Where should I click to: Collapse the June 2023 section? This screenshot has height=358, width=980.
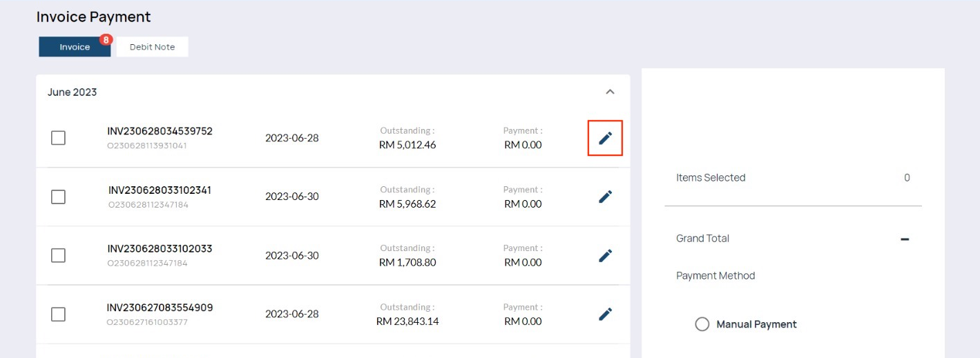tap(610, 92)
